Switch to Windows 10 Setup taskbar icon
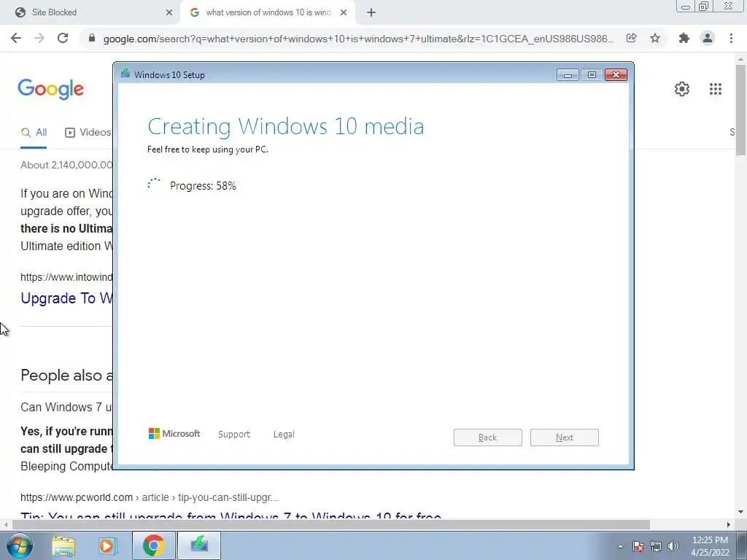Viewport: 747px width, 560px height. pyautogui.click(x=199, y=545)
